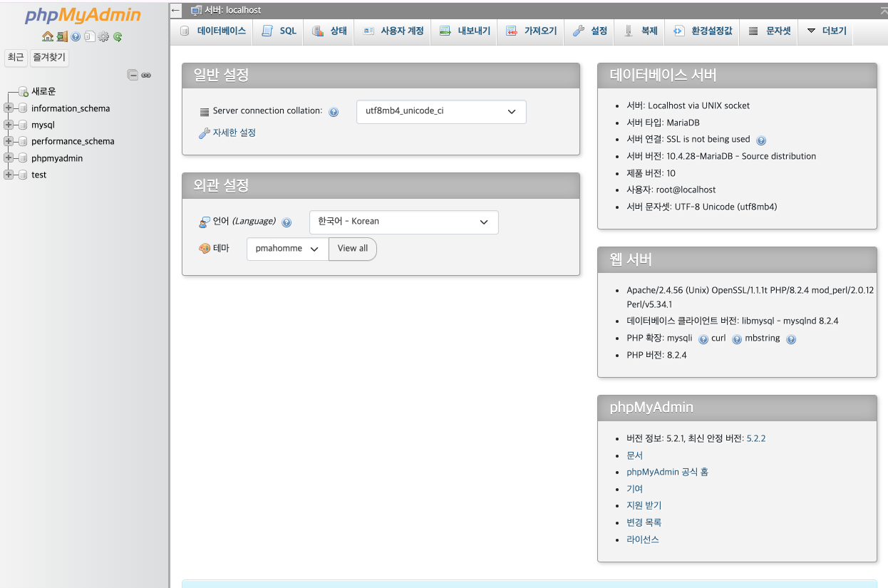The height and width of the screenshot is (588, 888).
Task: Switch to the 복제 tab
Action: (x=640, y=31)
